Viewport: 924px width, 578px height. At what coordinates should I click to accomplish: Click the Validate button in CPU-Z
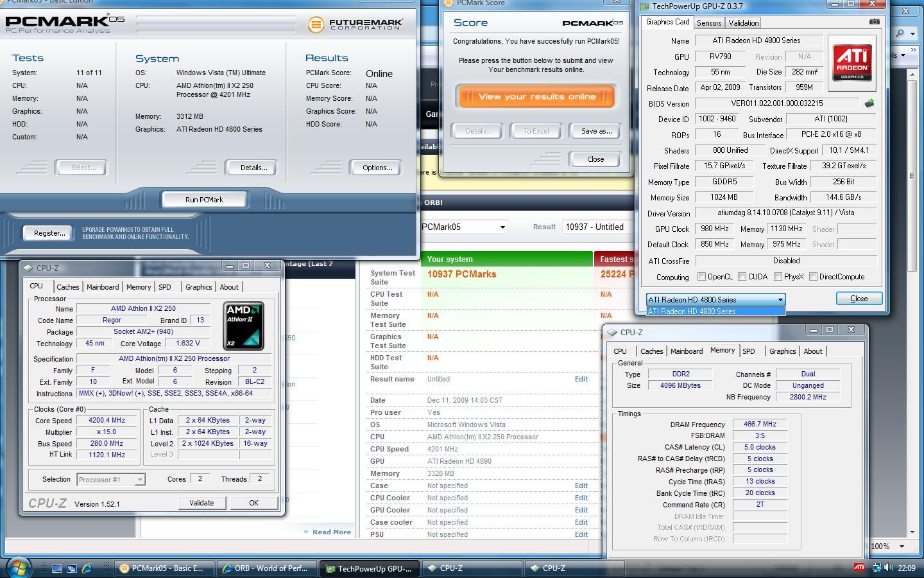[201, 503]
